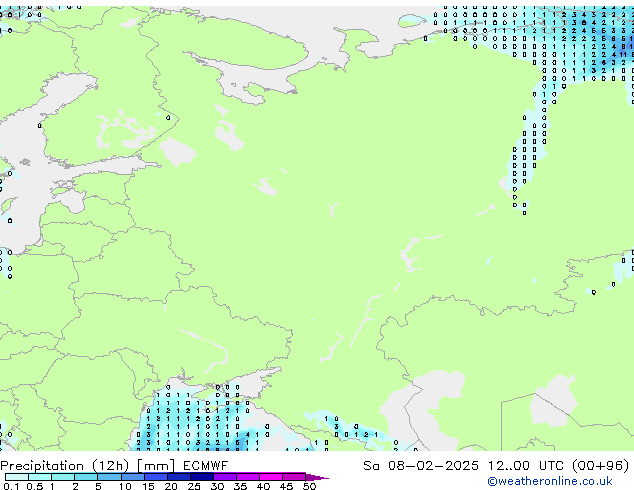
Task: Select the 0.5–1 mm legend swatch
Action: click(x=40, y=477)
